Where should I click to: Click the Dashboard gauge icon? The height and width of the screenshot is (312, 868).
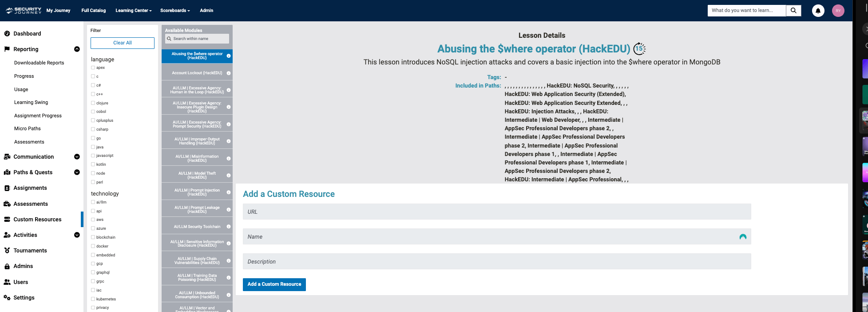pos(7,33)
